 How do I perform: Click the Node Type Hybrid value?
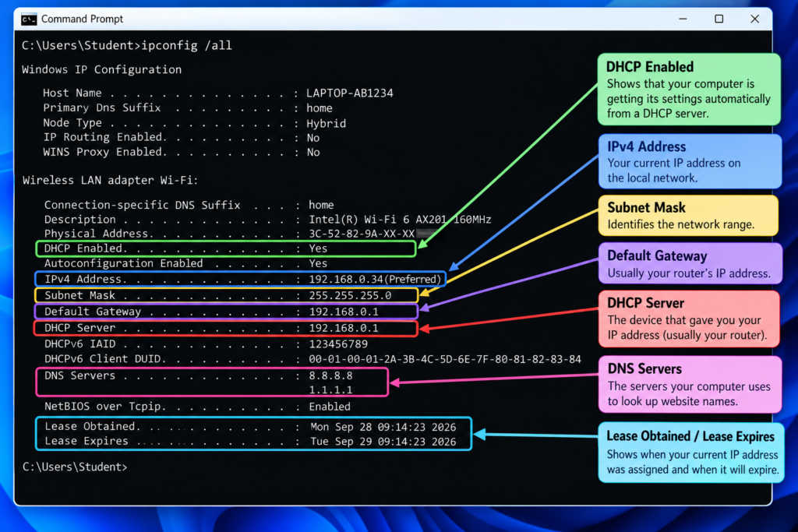[x=327, y=124]
